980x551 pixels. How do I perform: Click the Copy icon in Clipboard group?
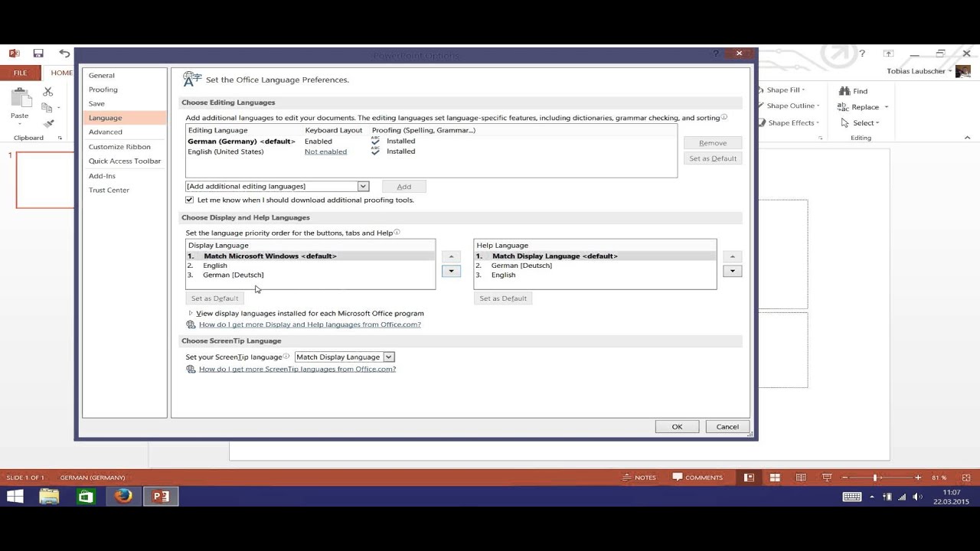pos(47,108)
